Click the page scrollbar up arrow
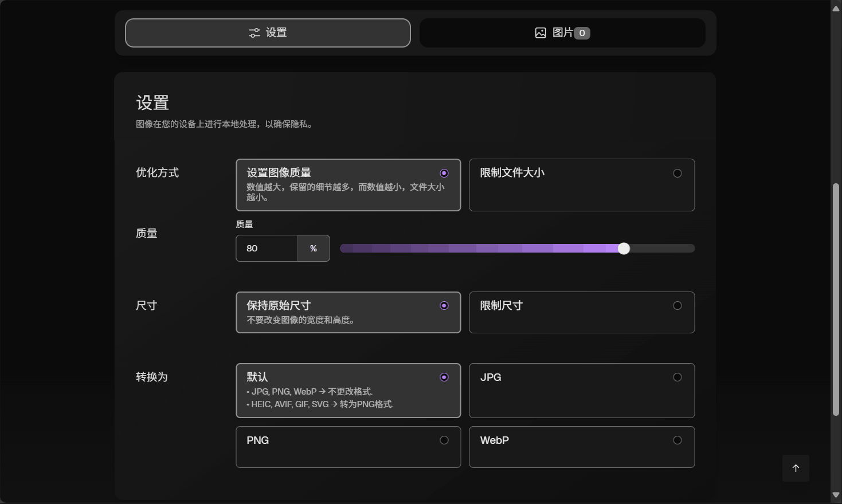The height and width of the screenshot is (504, 842). click(x=836, y=9)
